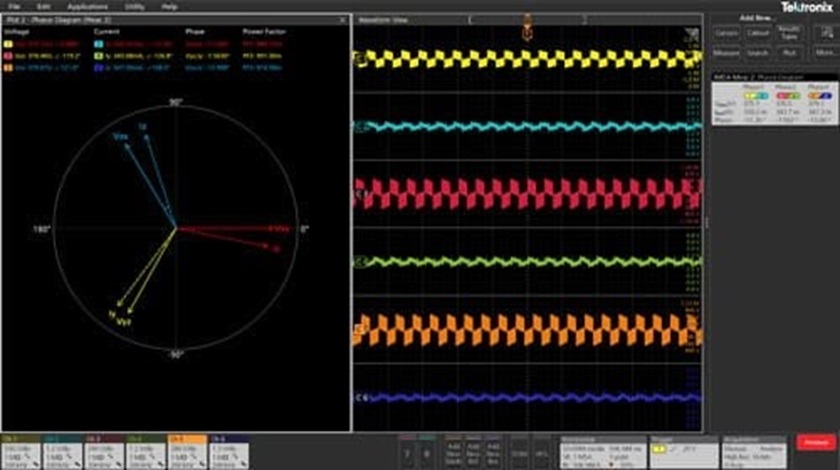This screenshot has width=840, height=470.
Task: Click Add New Ref
Action: coord(473,453)
